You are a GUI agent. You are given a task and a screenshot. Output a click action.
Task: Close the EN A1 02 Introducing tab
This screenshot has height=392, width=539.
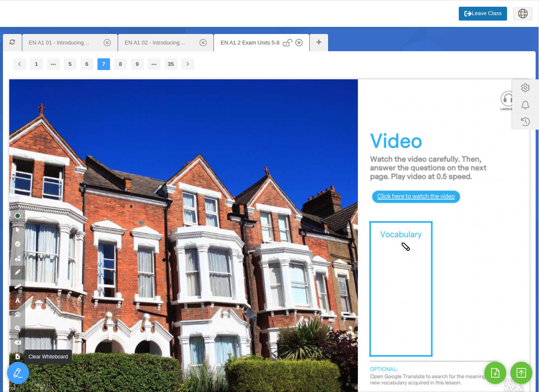click(x=203, y=42)
